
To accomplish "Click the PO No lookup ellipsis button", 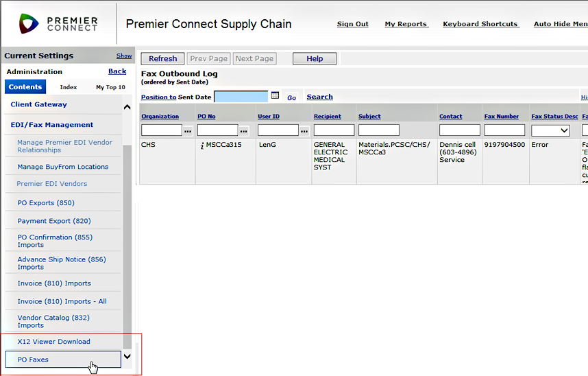I will (x=244, y=130).
